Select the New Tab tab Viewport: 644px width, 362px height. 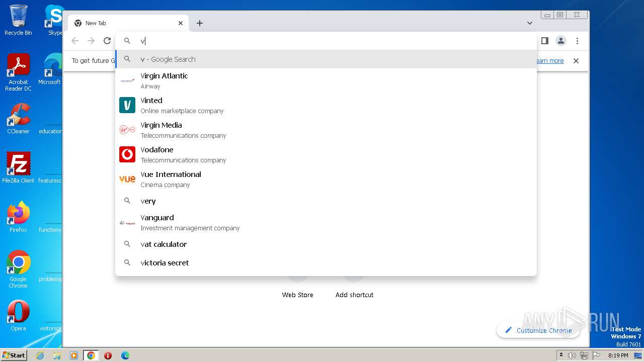pos(128,23)
